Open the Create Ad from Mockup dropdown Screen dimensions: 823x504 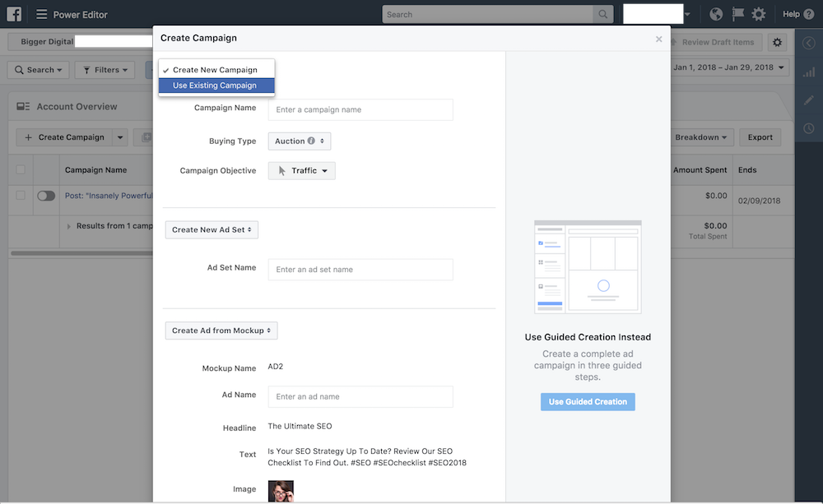tap(221, 331)
